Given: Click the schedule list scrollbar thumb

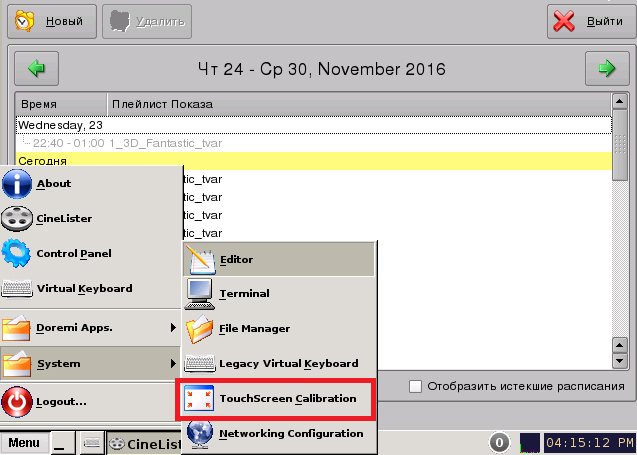Looking at the screenshot, I should (x=620, y=145).
